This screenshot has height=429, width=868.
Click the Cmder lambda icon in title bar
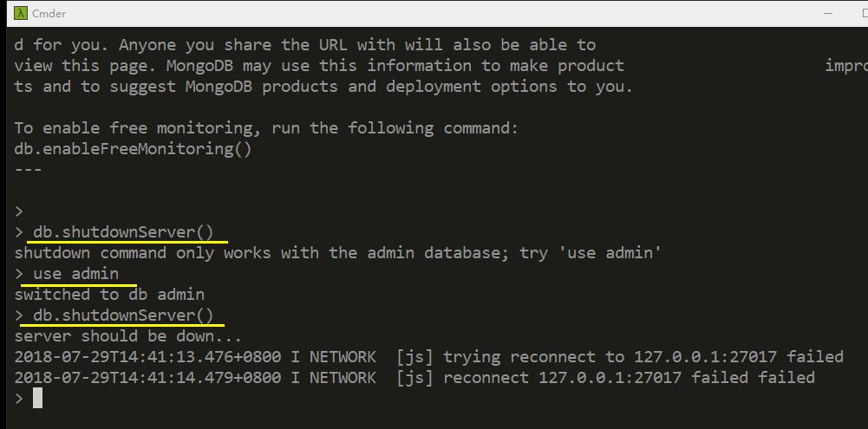21,13
